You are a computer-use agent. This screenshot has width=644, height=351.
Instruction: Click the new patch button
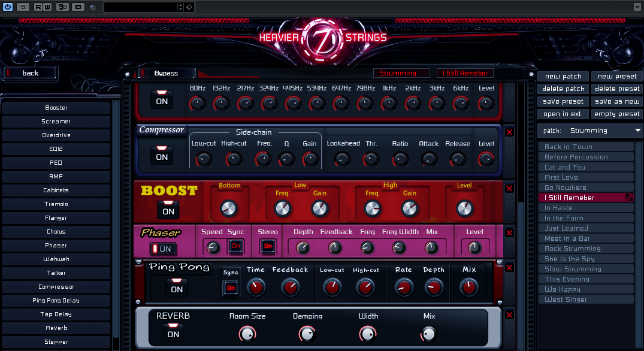click(x=563, y=76)
